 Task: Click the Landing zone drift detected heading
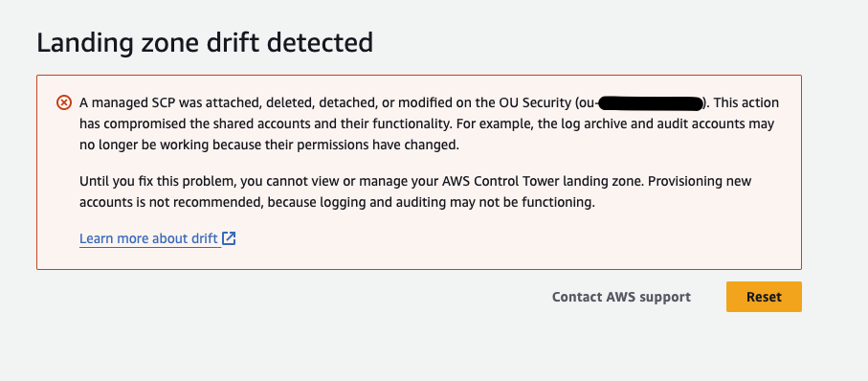[205, 43]
